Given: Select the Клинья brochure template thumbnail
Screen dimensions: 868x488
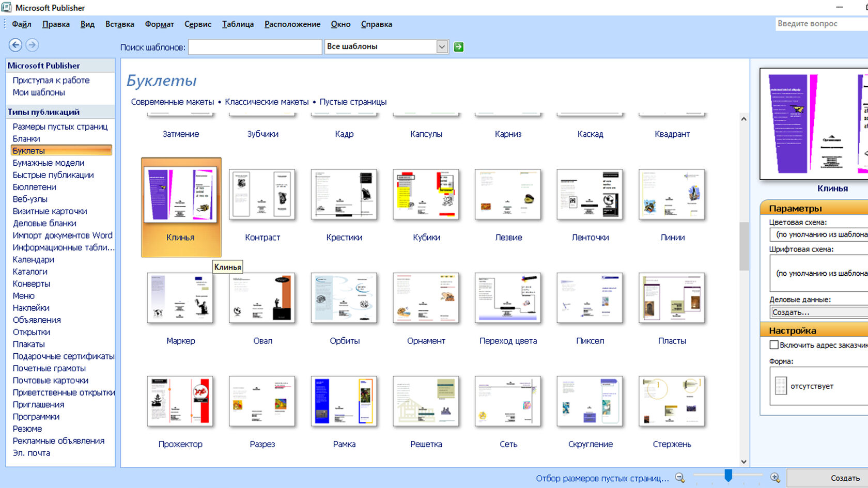Looking at the screenshot, I should pos(180,195).
